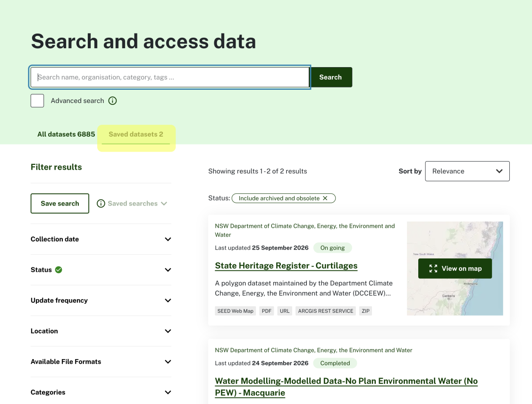Expand the Location filter

[101, 331]
